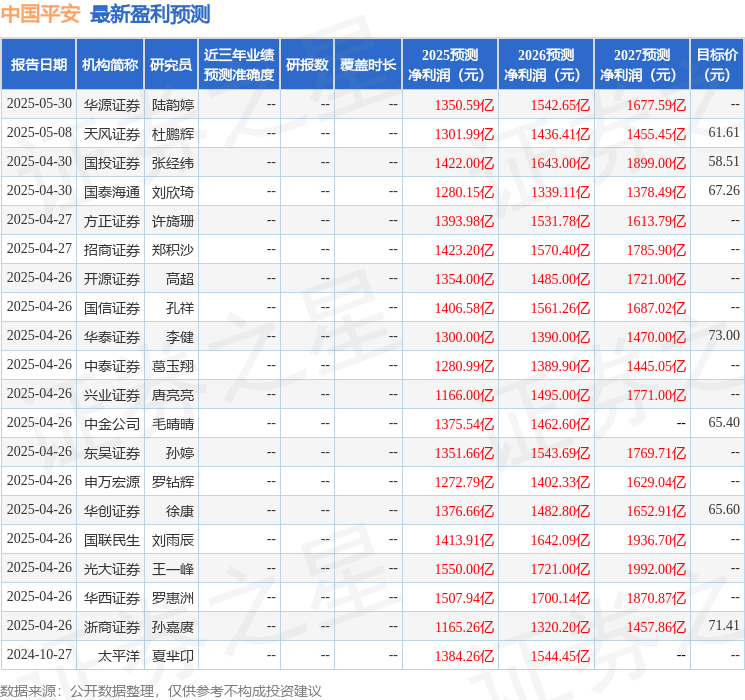Select researcher 罗钻辉
The height and width of the screenshot is (700, 745).
[173, 482]
